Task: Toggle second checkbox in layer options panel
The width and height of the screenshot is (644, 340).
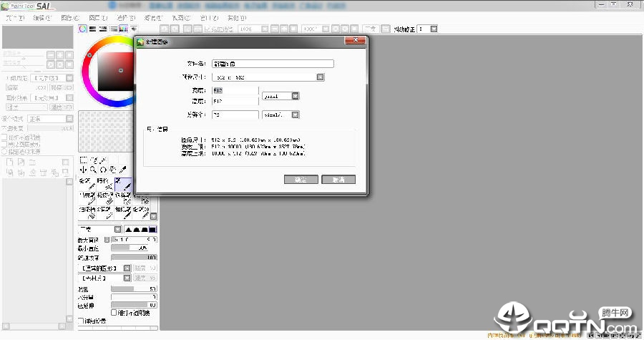Action: click(x=4, y=144)
